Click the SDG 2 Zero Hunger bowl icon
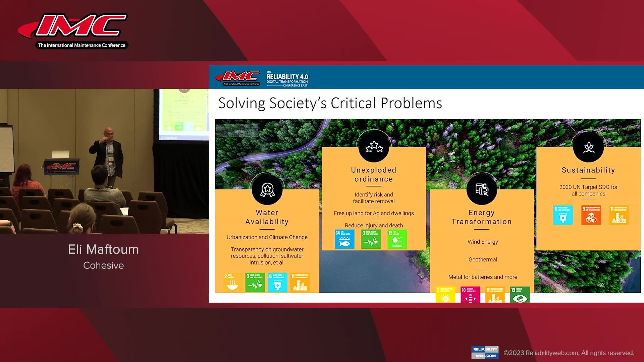Image resolution: width=644 pixels, height=362 pixels. [x=231, y=283]
